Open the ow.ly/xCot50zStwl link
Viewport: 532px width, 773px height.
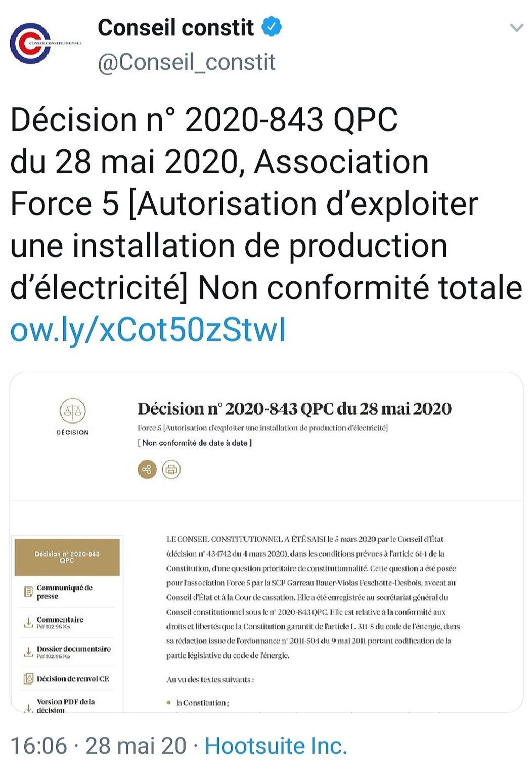click(148, 330)
